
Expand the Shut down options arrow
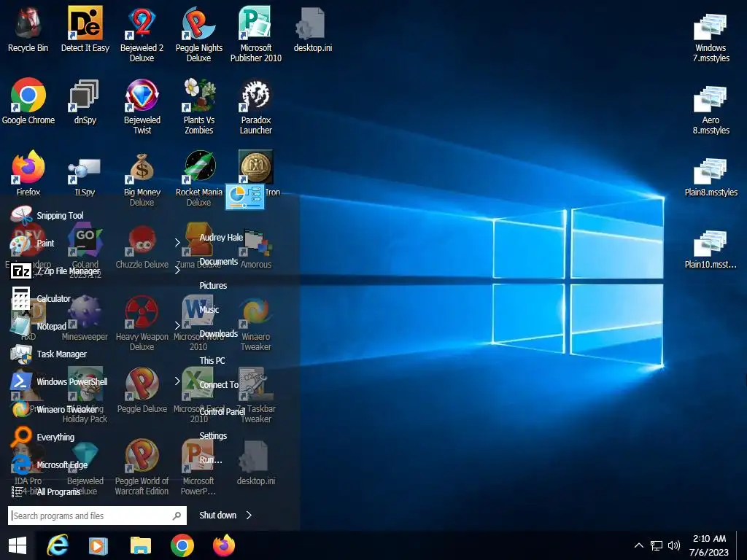click(x=249, y=516)
